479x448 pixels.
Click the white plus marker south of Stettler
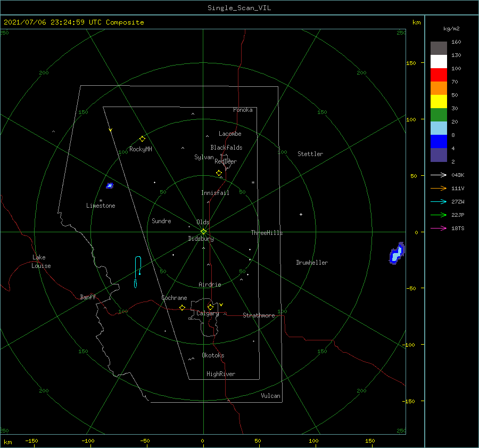point(301,214)
